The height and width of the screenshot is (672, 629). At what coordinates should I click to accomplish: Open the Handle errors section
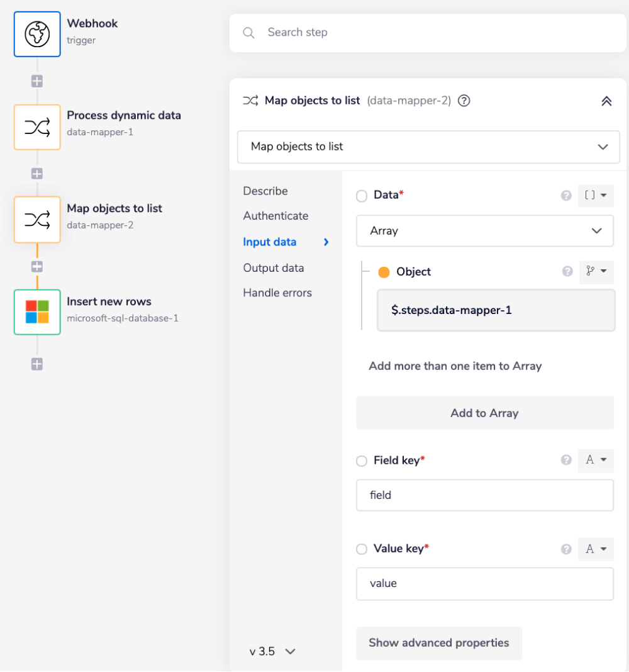click(277, 293)
